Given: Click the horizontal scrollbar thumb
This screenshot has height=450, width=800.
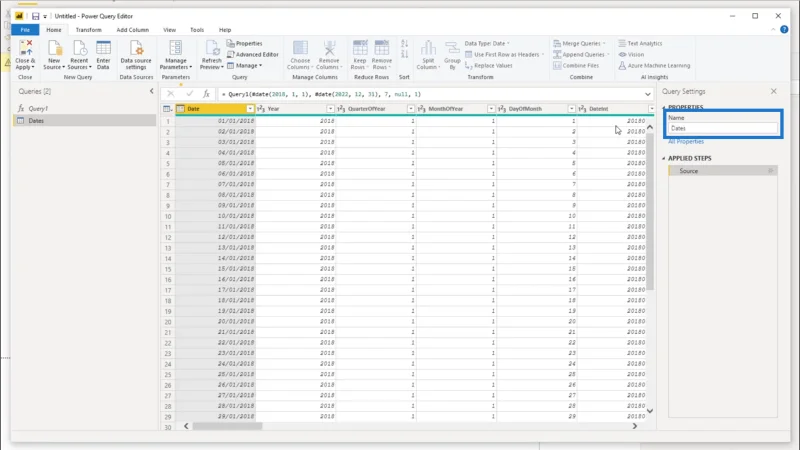Looking at the screenshot, I should coord(227,426).
